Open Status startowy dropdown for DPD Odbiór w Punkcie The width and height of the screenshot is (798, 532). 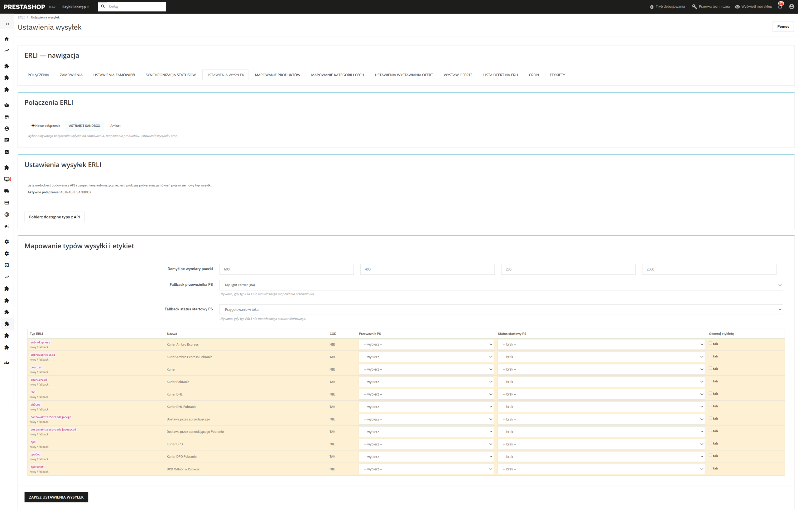601,469
